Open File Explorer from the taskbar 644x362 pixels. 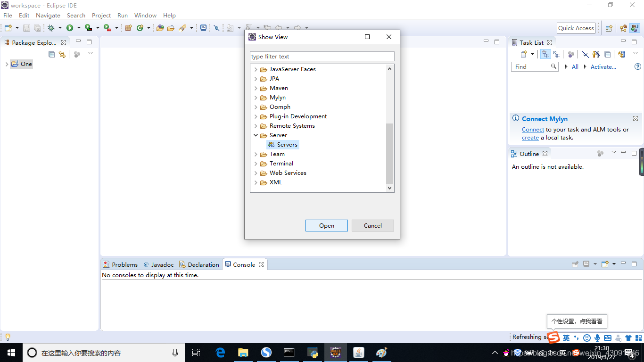tap(243, 353)
